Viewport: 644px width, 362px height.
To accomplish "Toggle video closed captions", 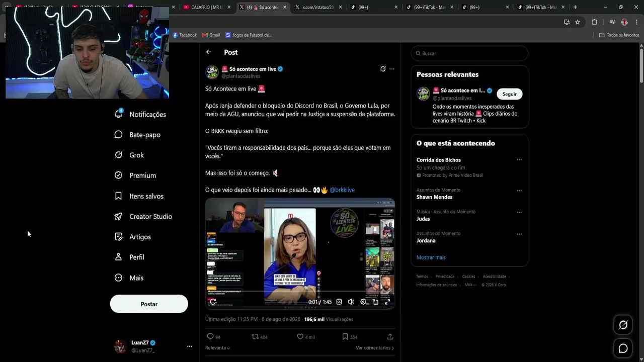I will pos(339,302).
